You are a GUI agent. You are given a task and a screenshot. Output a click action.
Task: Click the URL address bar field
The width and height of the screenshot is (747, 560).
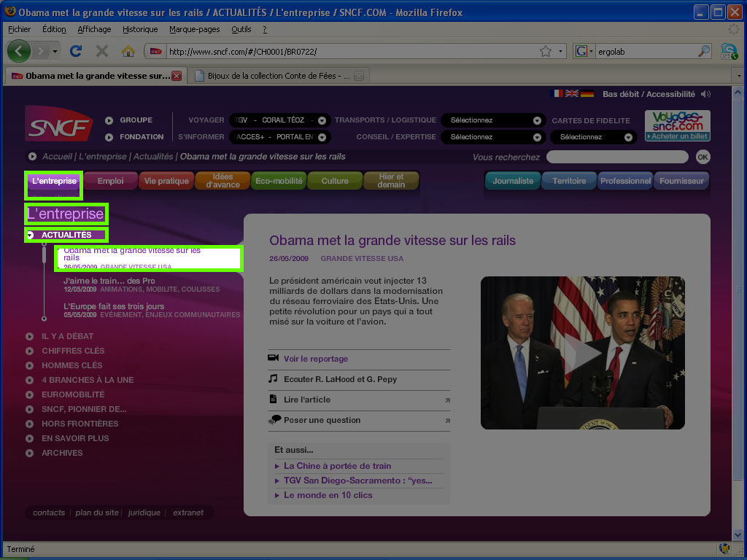pyautogui.click(x=352, y=52)
